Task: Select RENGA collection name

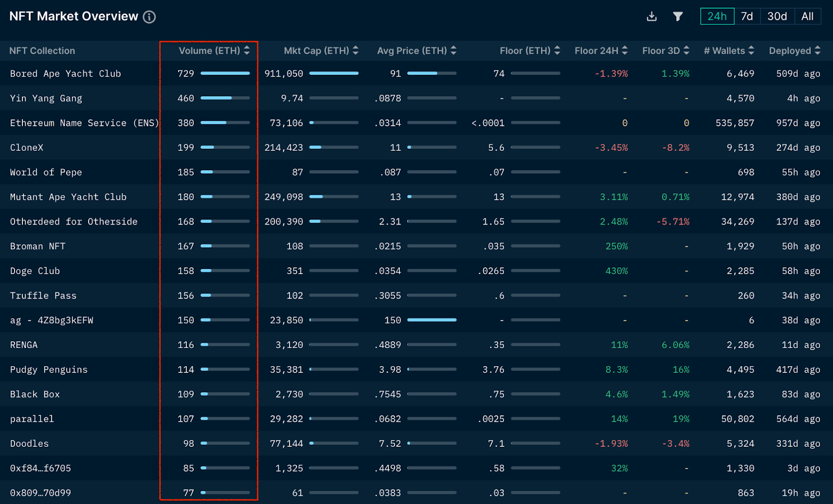Action: point(24,345)
